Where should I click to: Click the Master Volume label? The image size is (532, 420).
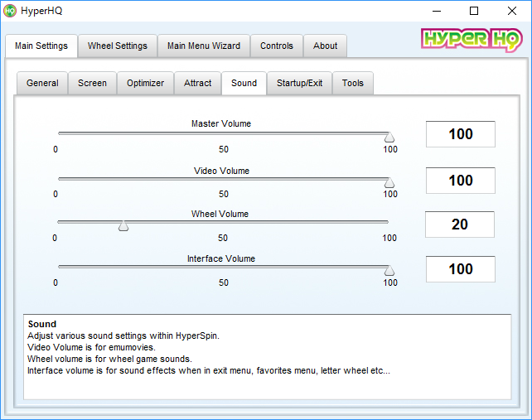[x=221, y=123]
